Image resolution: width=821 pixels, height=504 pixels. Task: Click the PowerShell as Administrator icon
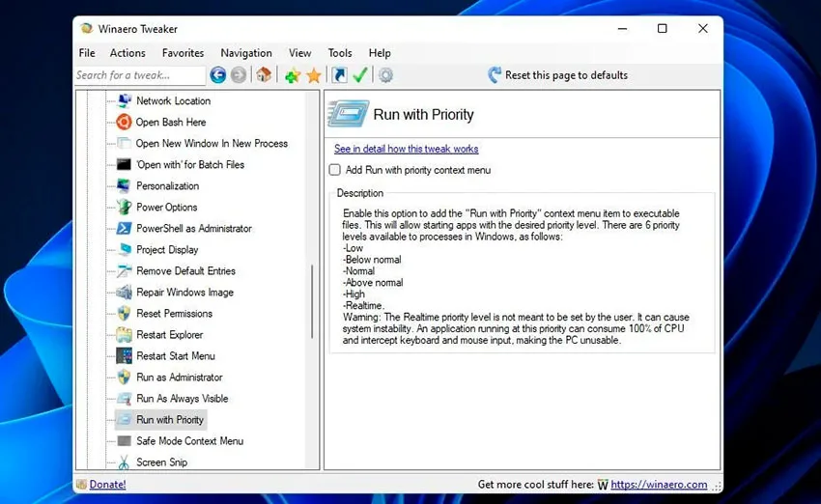[x=124, y=228]
